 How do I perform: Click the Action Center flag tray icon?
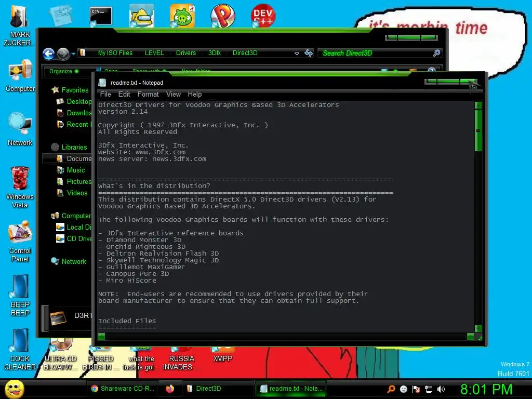point(416,389)
